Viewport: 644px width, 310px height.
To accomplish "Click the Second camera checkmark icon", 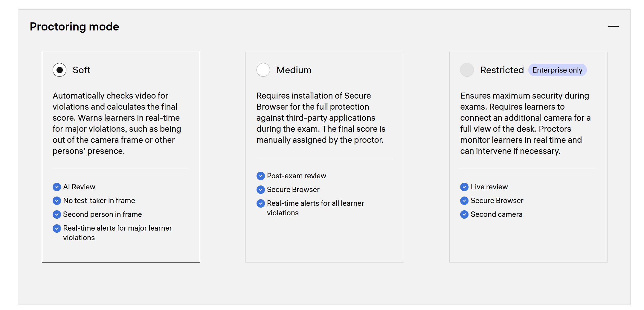I will click(464, 214).
